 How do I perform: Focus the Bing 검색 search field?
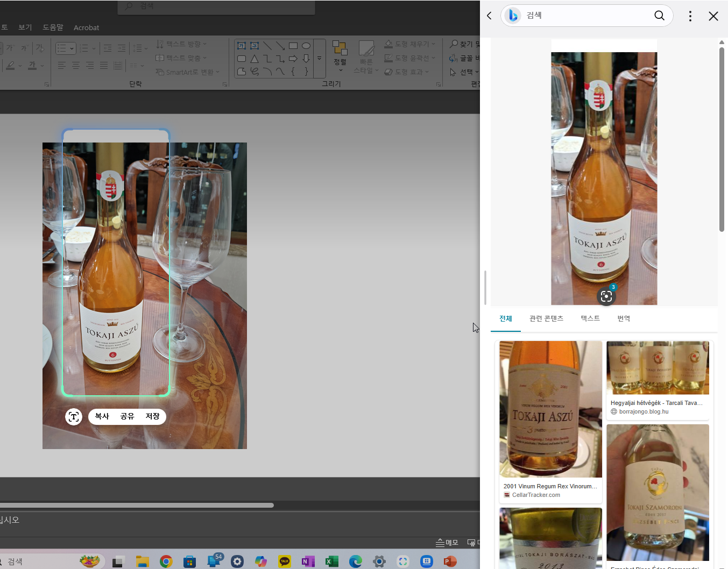tap(586, 16)
